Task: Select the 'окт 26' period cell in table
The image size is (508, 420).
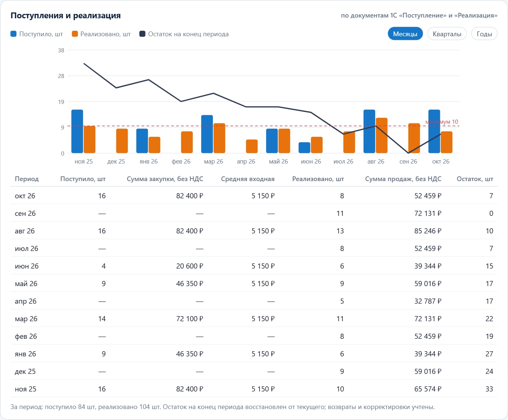Action: [25, 196]
